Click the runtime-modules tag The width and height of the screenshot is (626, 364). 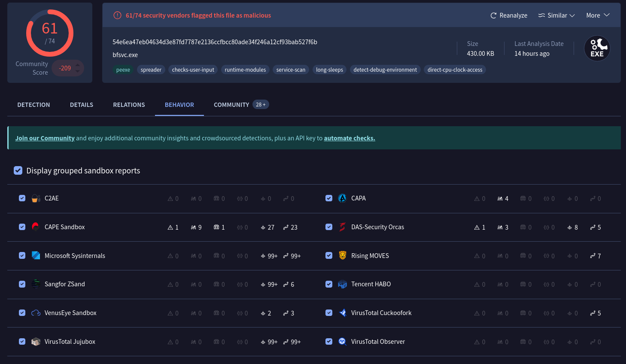click(x=245, y=70)
